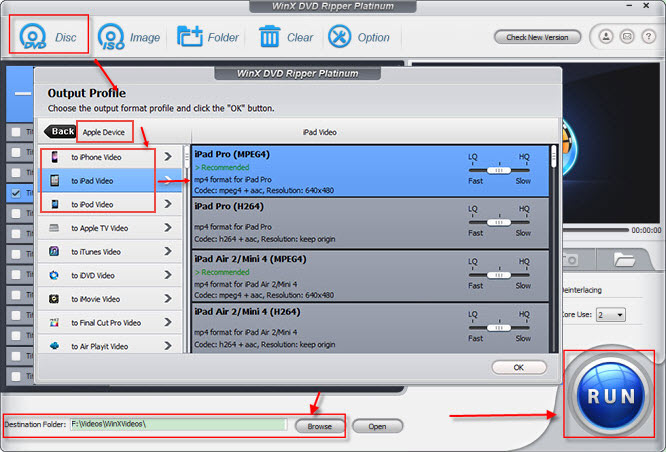Screen dimensions: 666x452
Task: Click the iPod icon next to to iPod Video
Action: [54, 204]
